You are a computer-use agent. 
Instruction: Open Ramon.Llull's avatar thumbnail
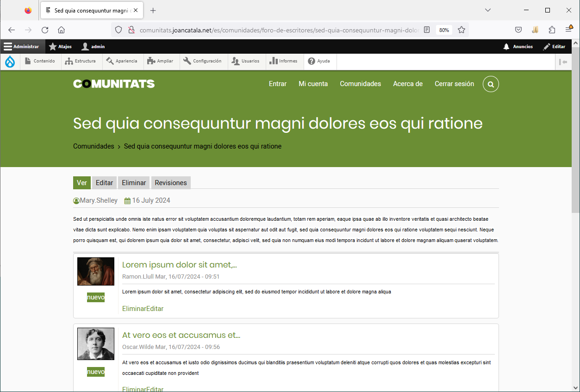point(96,272)
